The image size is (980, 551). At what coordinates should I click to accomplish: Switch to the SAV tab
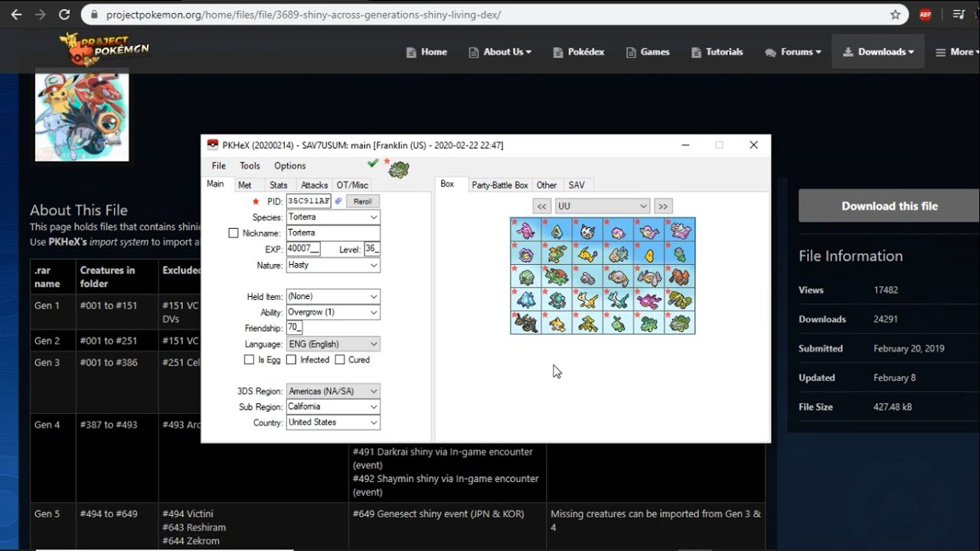tap(577, 185)
